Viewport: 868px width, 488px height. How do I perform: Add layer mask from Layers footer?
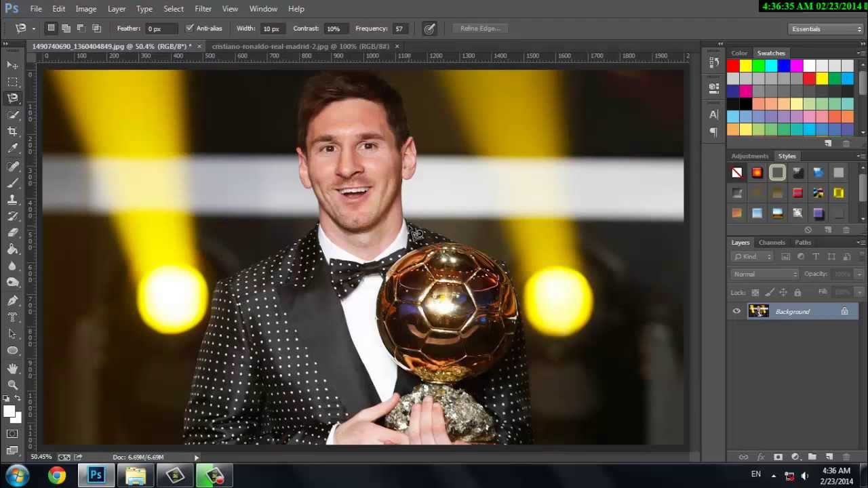click(x=778, y=457)
